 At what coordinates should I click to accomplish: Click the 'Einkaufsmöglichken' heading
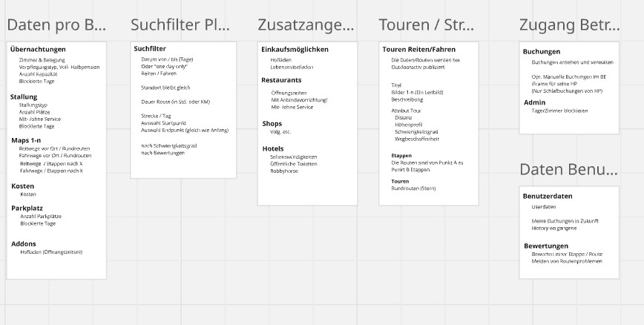coord(295,49)
